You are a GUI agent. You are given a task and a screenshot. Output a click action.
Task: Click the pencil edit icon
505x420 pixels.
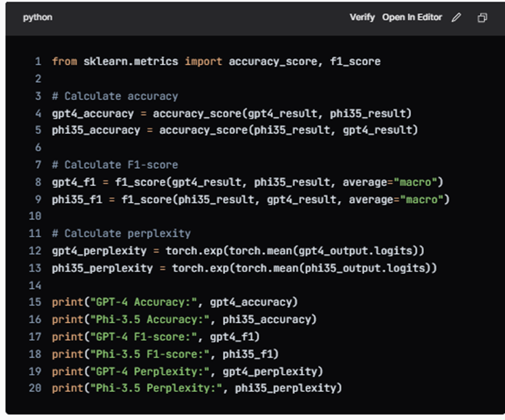[x=456, y=17]
